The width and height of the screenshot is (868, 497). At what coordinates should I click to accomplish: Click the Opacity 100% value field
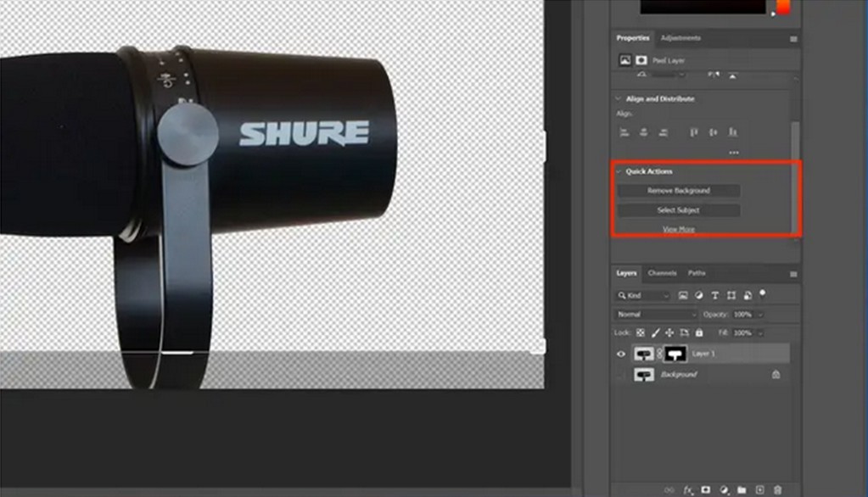(x=743, y=315)
